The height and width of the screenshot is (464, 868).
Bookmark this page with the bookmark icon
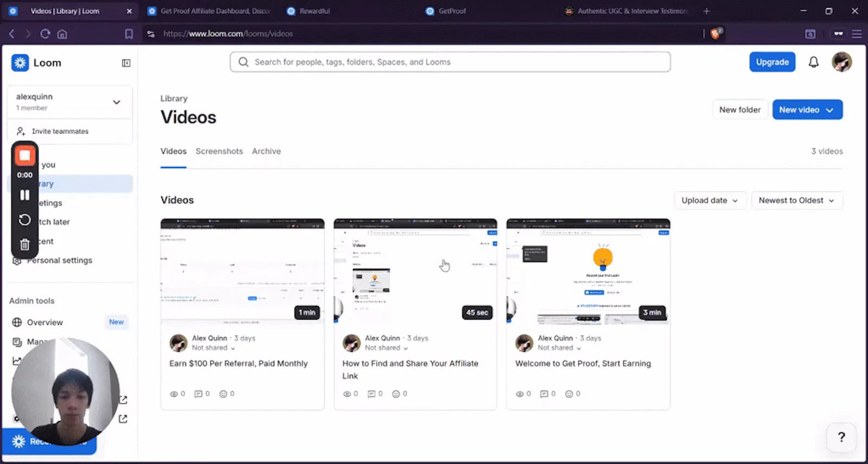pyautogui.click(x=129, y=34)
